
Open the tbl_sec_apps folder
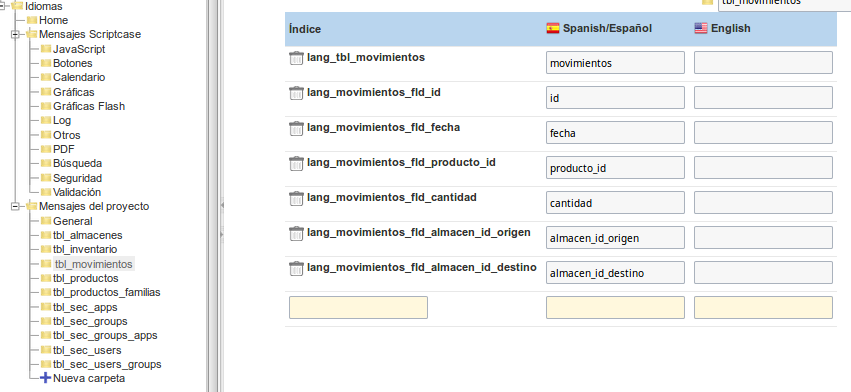[x=85, y=307]
